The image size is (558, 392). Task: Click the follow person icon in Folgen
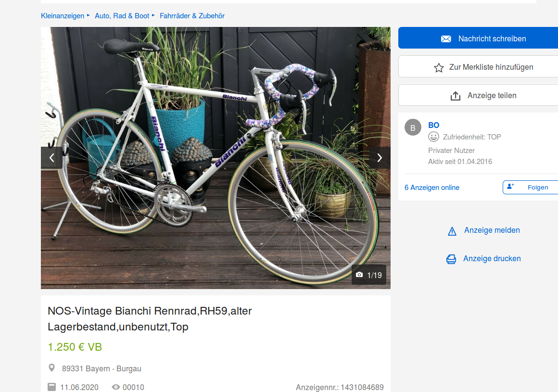(x=511, y=187)
